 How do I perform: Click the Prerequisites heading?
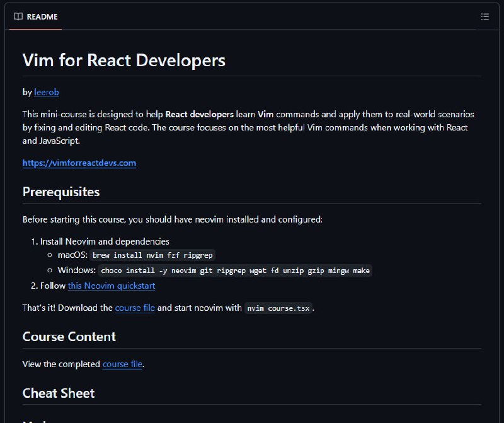[61, 192]
